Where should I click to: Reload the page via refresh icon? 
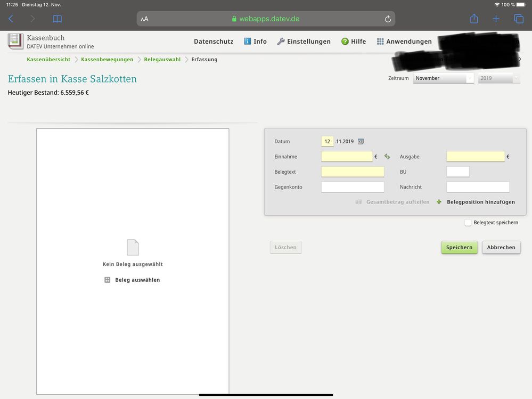(388, 19)
